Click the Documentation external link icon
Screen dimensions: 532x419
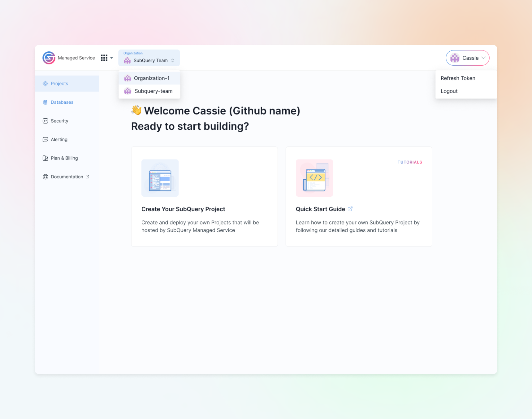88,177
